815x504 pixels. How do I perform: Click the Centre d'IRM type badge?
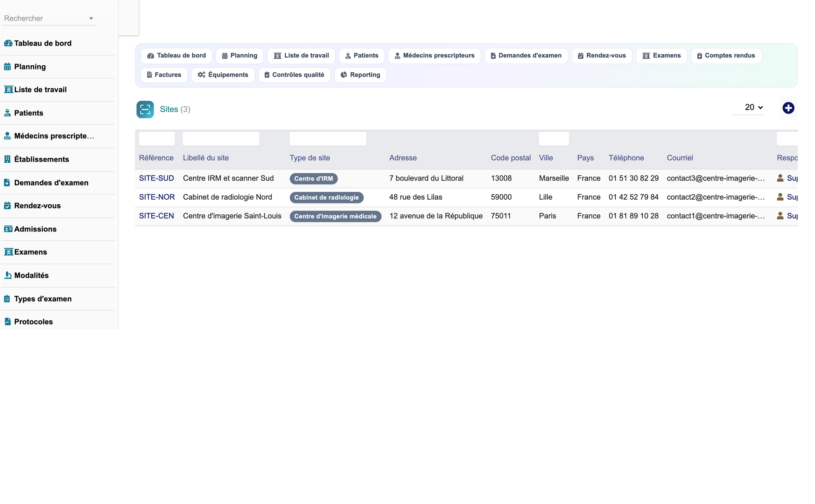pyautogui.click(x=314, y=179)
